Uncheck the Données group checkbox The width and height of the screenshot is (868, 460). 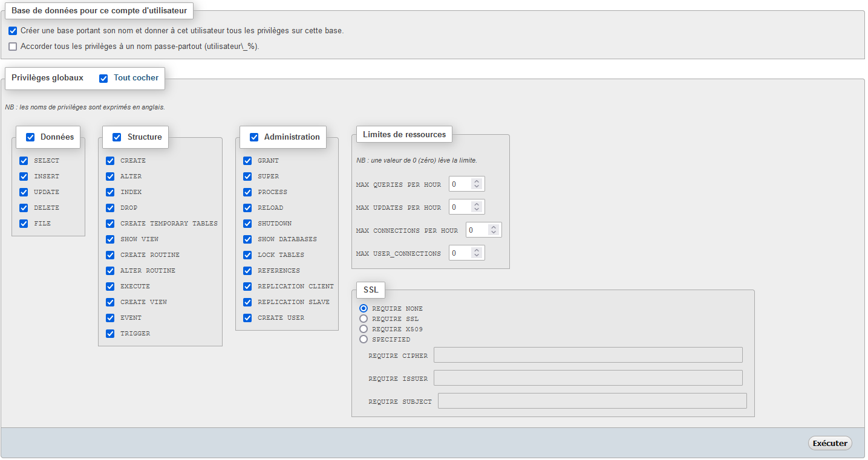tap(30, 137)
